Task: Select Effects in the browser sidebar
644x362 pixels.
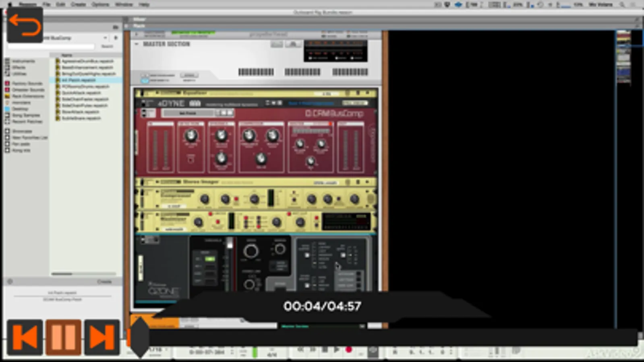Action: [x=19, y=68]
